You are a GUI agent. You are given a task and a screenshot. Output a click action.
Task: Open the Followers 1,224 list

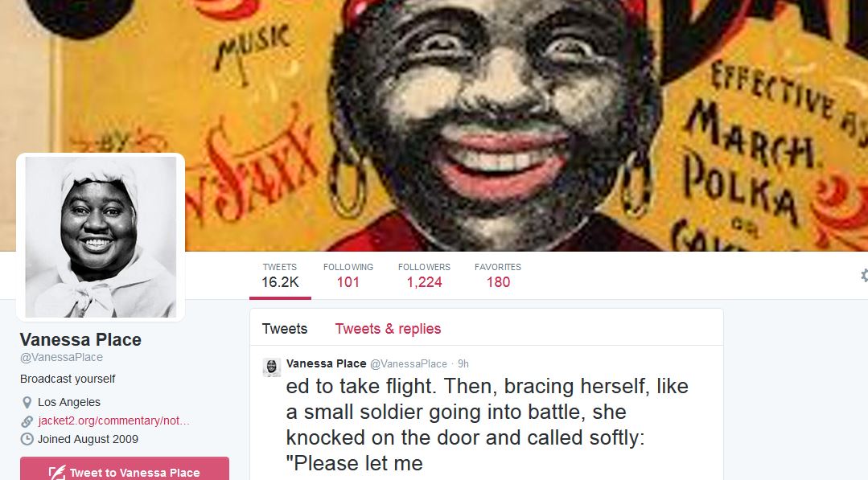pos(424,275)
